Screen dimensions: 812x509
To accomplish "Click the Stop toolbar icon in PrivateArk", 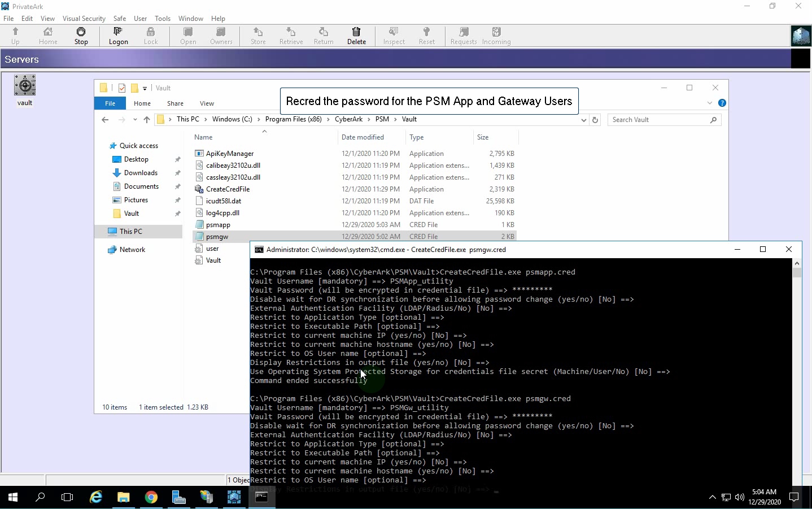I will point(81,36).
